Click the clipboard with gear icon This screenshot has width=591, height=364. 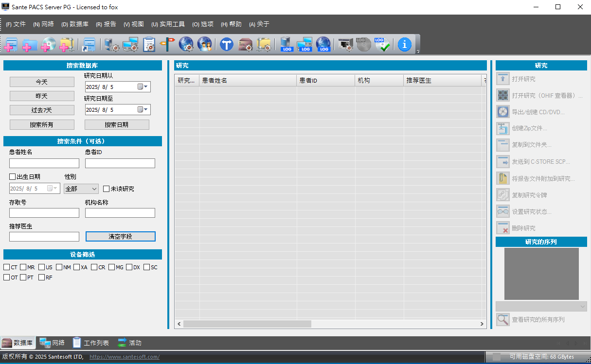149,45
